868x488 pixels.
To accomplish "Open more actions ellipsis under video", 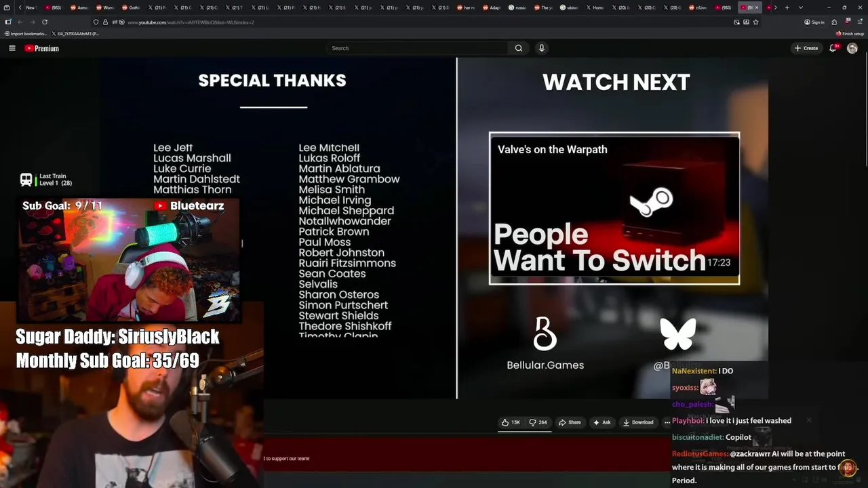I will 667,422.
